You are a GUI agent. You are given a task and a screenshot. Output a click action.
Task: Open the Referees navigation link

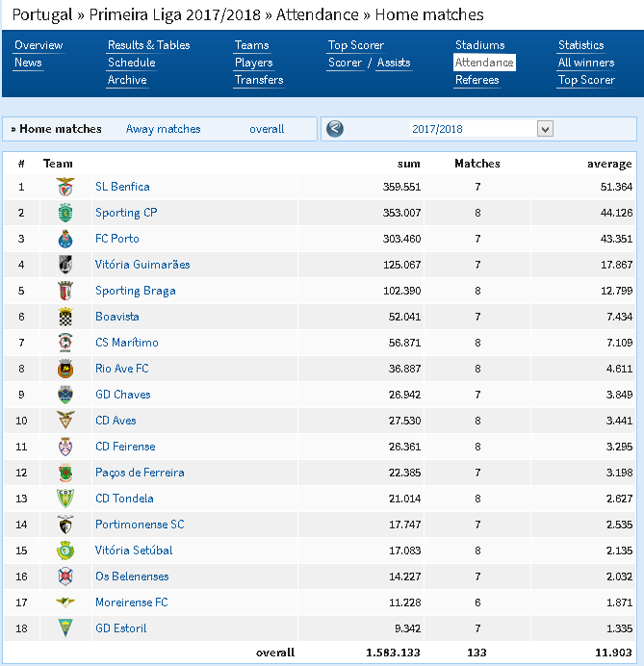477,80
